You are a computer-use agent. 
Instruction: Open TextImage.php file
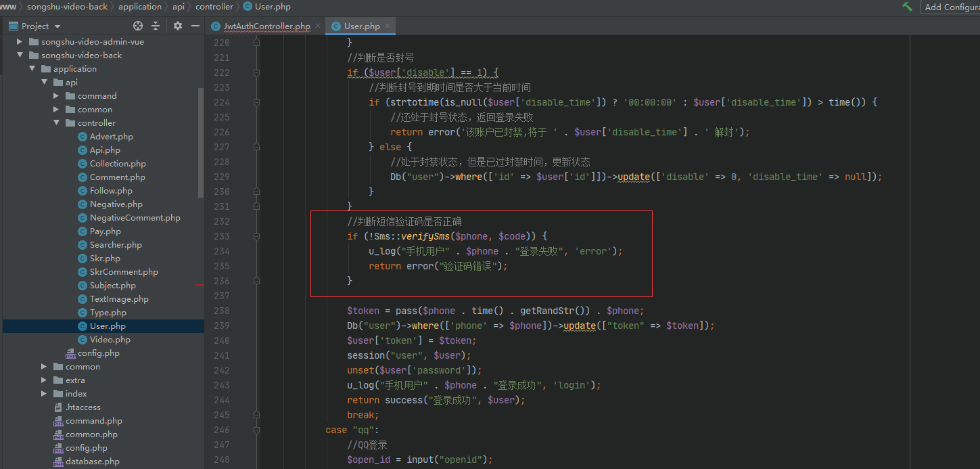coord(119,299)
